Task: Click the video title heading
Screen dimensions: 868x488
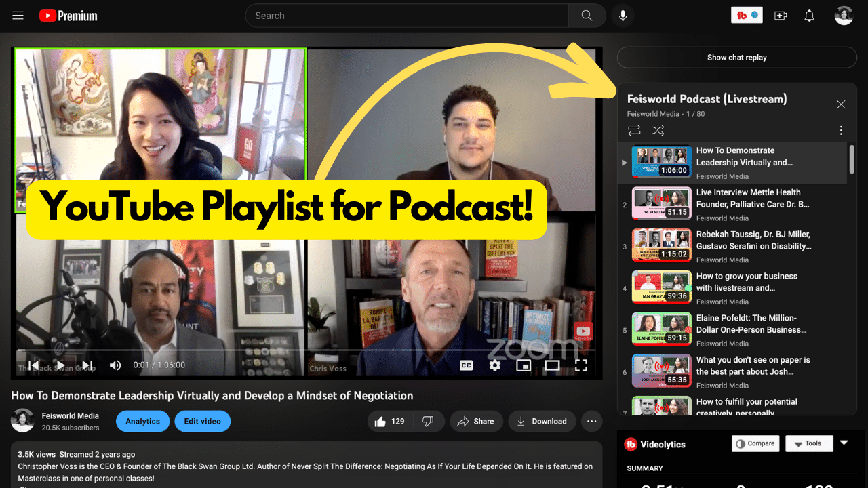Action: [212, 395]
